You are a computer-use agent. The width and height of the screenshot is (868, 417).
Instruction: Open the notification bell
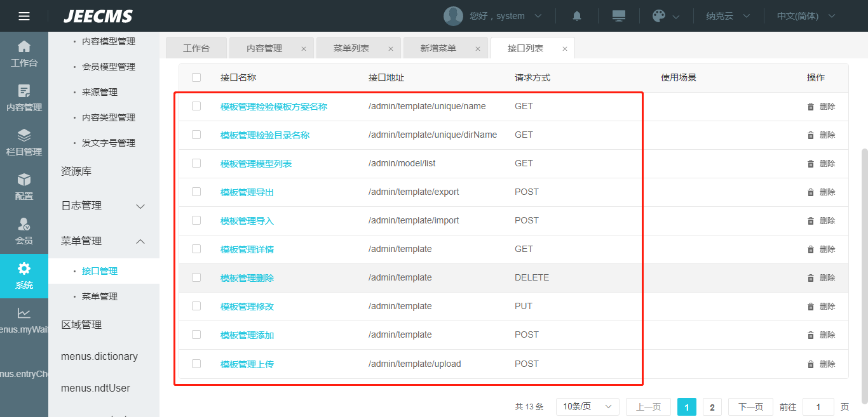pos(577,16)
